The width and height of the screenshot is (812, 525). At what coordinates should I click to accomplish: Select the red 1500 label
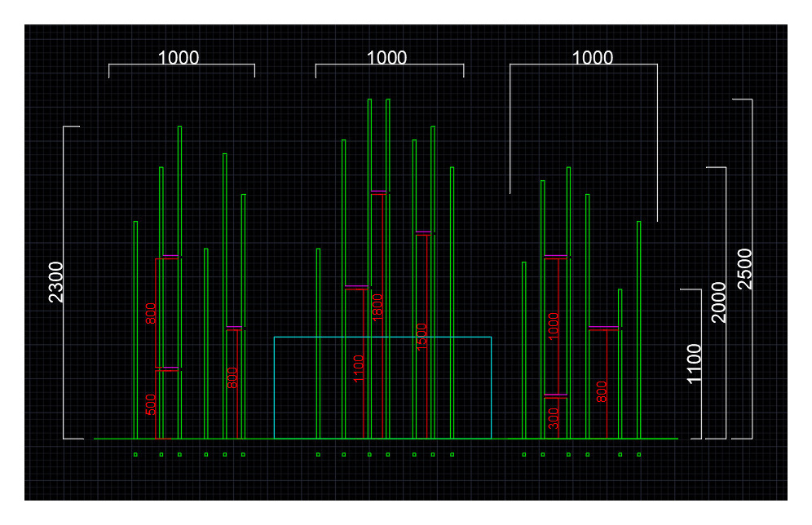tap(421, 337)
